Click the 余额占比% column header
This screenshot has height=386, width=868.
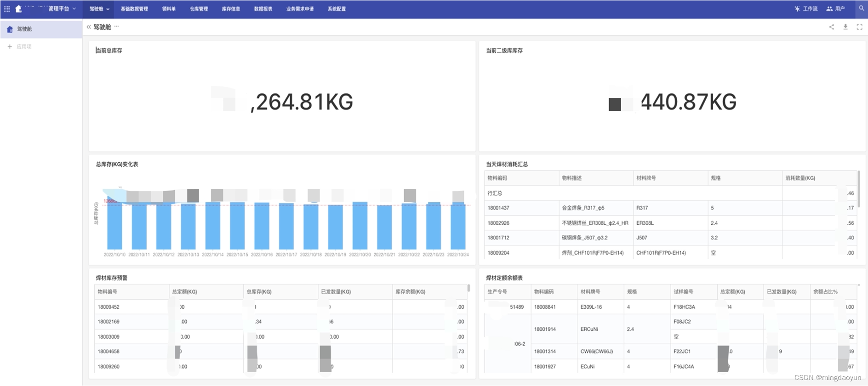pyautogui.click(x=833, y=292)
